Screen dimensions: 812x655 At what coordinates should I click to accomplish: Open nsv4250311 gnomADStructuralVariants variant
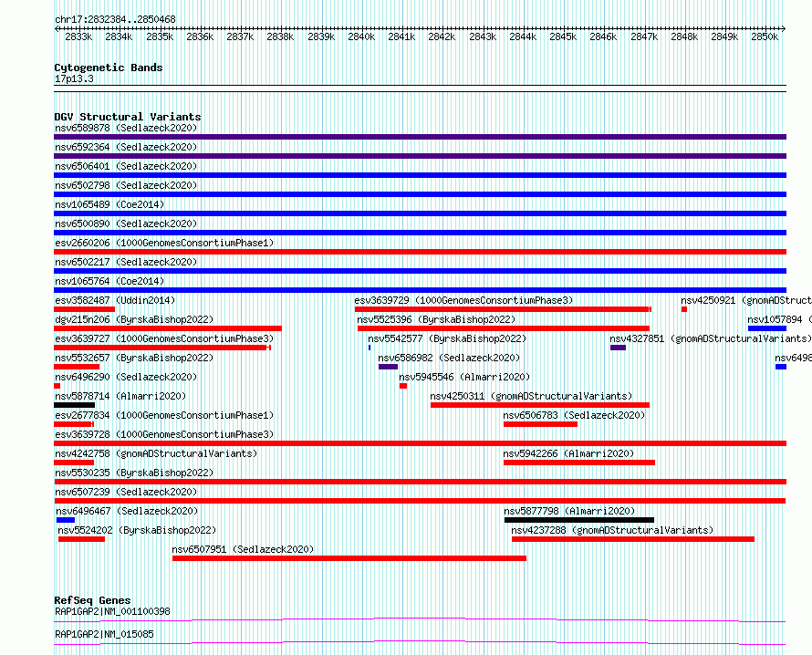[531, 396]
